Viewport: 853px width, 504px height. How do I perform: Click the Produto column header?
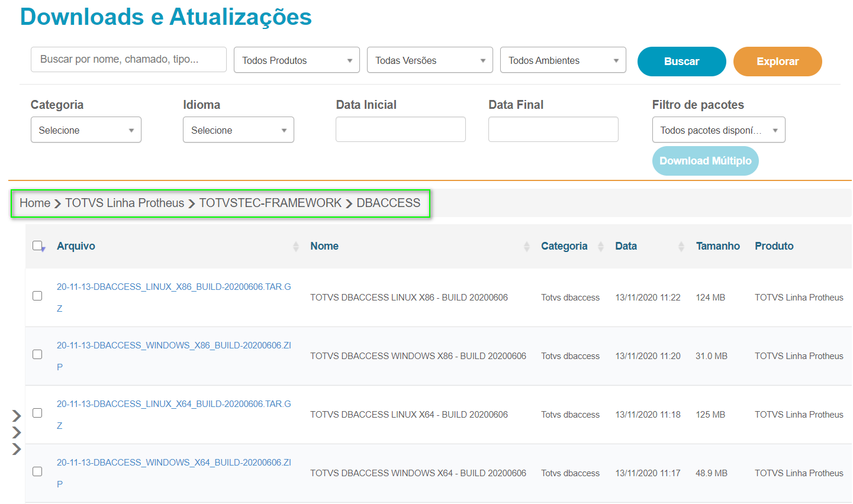click(774, 246)
